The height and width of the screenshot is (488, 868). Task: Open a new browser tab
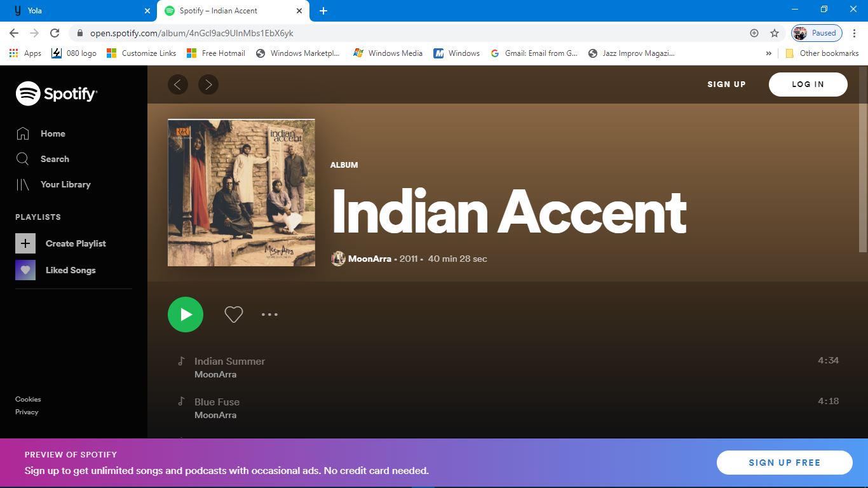point(323,11)
